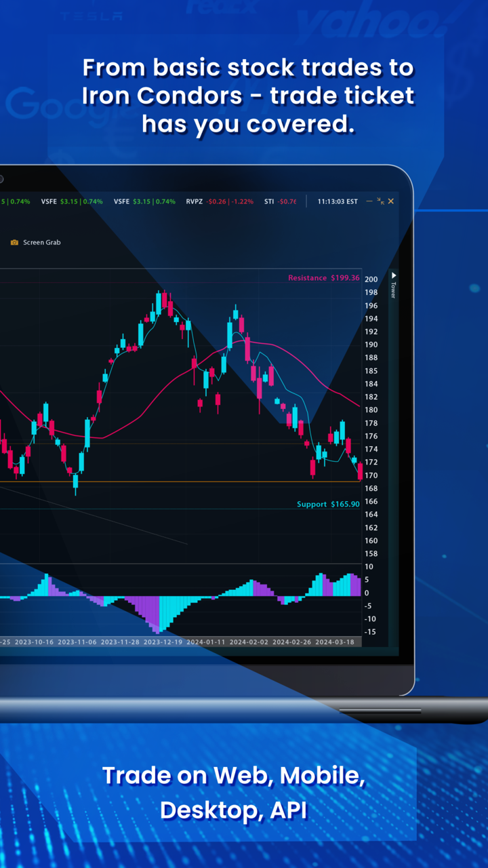Click the 200 mark on price axis
Screen dimensions: 488x868
coord(371,279)
